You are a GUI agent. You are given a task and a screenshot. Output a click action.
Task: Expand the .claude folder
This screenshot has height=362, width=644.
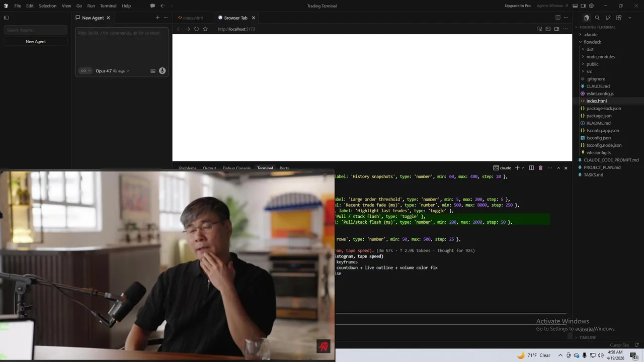[591, 35]
